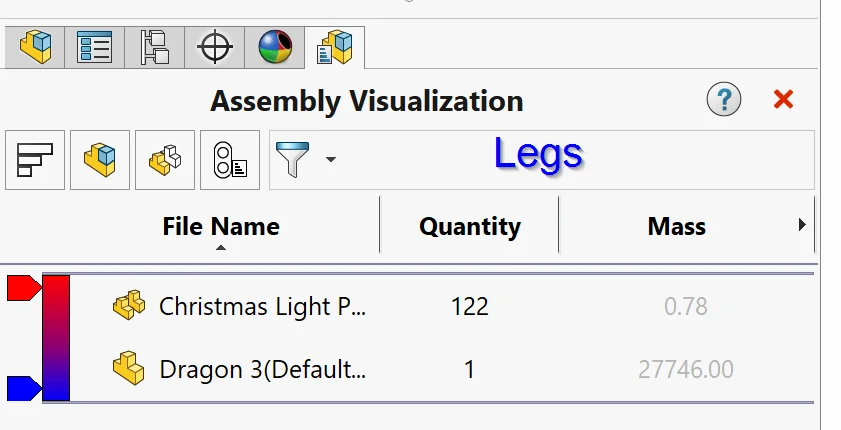Sort by the Quantity column header
The width and height of the screenshot is (841, 430).
click(470, 226)
